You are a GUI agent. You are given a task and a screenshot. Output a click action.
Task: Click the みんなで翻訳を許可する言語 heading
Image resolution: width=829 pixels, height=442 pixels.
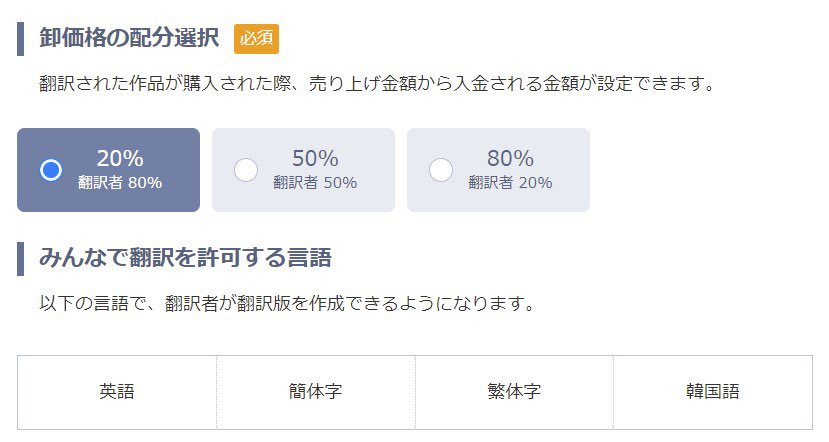185,258
